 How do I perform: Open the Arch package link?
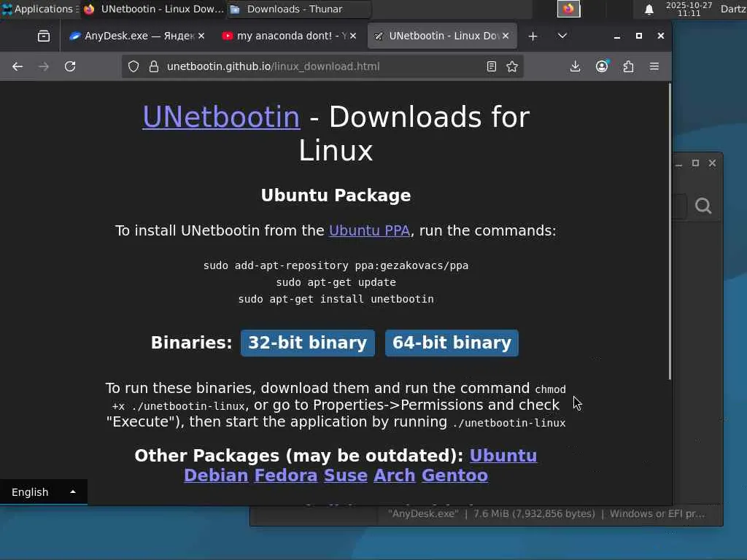pyautogui.click(x=395, y=475)
